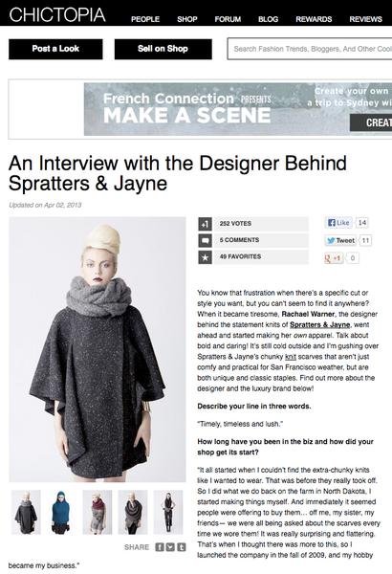
Task: Click the Sell on Shop button
Action: [x=163, y=49]
